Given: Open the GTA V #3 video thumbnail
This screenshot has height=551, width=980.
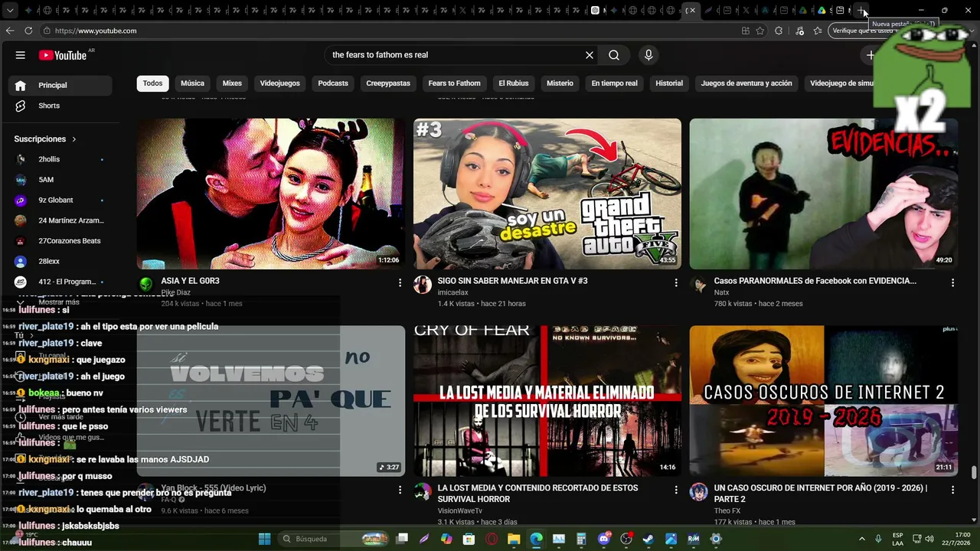Looking at the screenshot, I should click(547, 194).
